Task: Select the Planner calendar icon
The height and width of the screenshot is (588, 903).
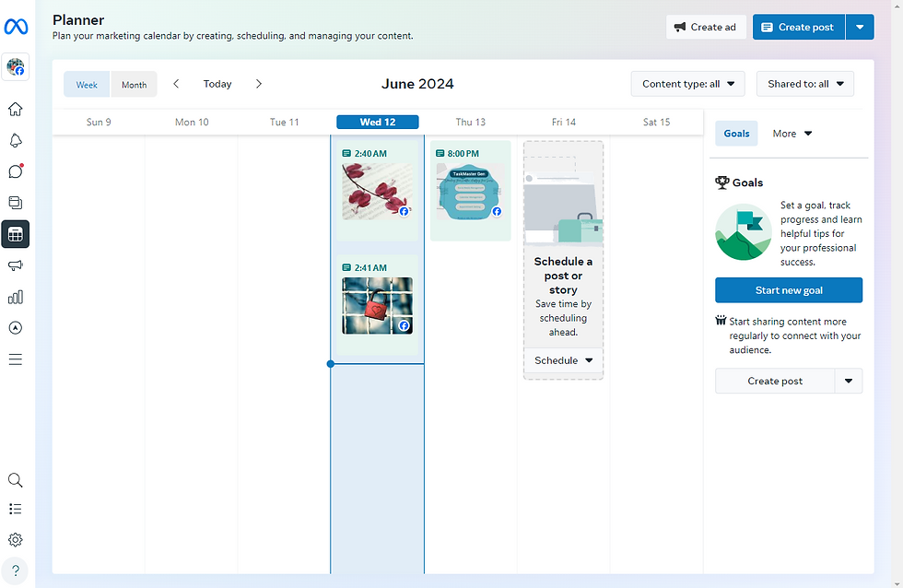Action: [16, 234]
